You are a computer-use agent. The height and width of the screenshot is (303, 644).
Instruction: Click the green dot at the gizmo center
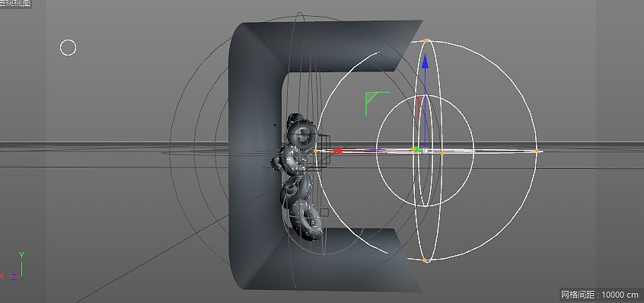tap(416, 149)
